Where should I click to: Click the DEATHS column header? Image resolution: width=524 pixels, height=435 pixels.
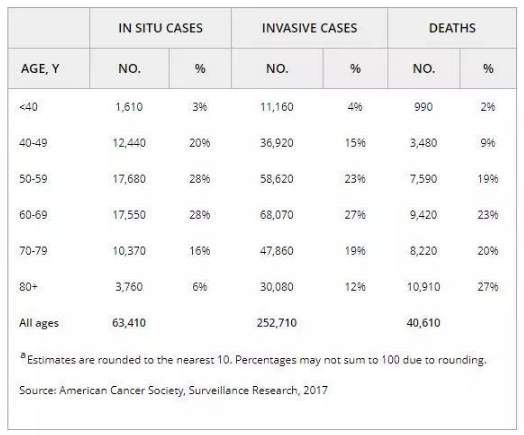pyautogui.click(x=452, y=28)
